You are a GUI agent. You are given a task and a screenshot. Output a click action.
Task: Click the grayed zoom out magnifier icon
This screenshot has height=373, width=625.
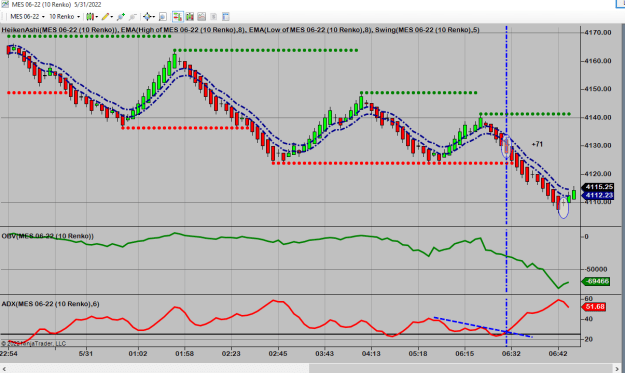(x=132, y=17)
